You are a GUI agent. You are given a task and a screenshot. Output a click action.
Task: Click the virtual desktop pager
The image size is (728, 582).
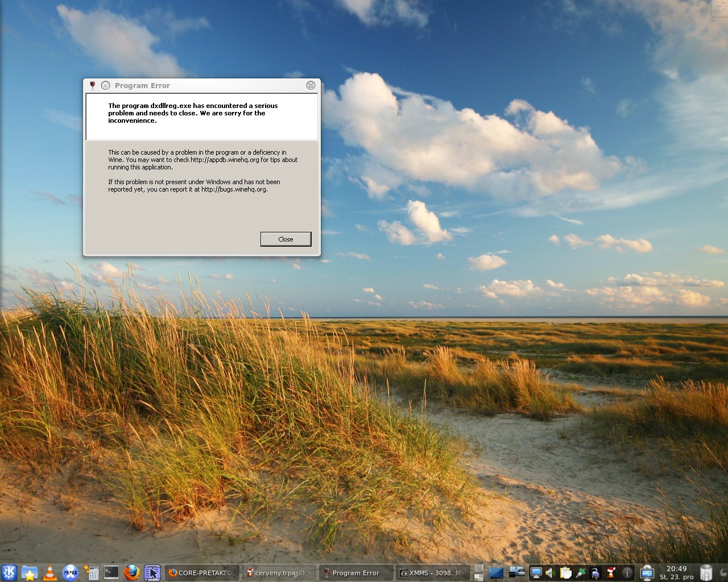[x=479, y=573]
